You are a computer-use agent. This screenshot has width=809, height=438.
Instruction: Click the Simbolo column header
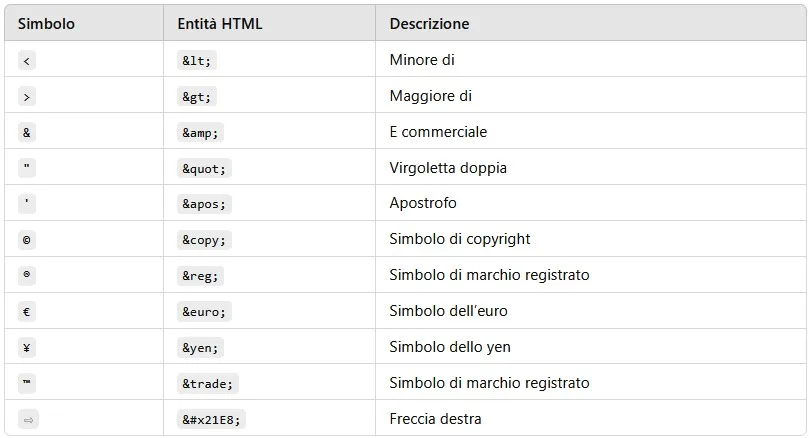46,24
